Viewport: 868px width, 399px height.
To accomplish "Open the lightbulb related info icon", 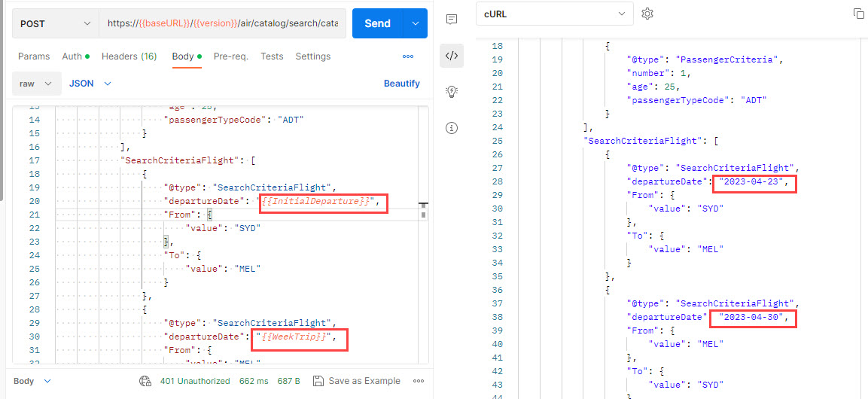I will 452,91.
